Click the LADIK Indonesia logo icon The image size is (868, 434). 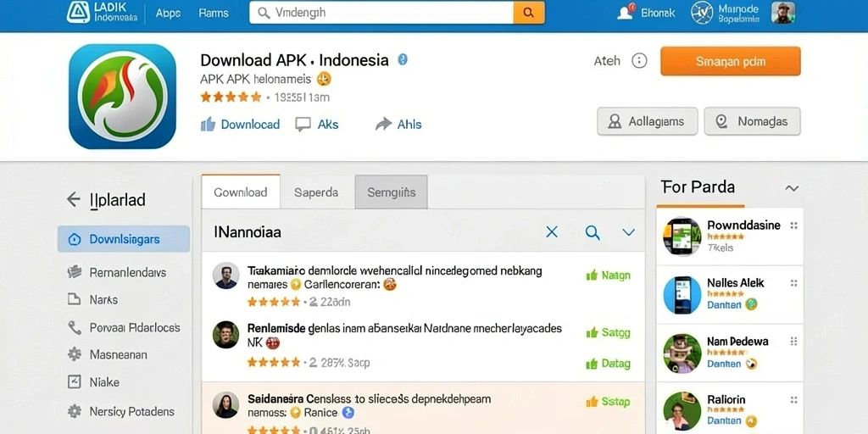[x=77, y=12]
